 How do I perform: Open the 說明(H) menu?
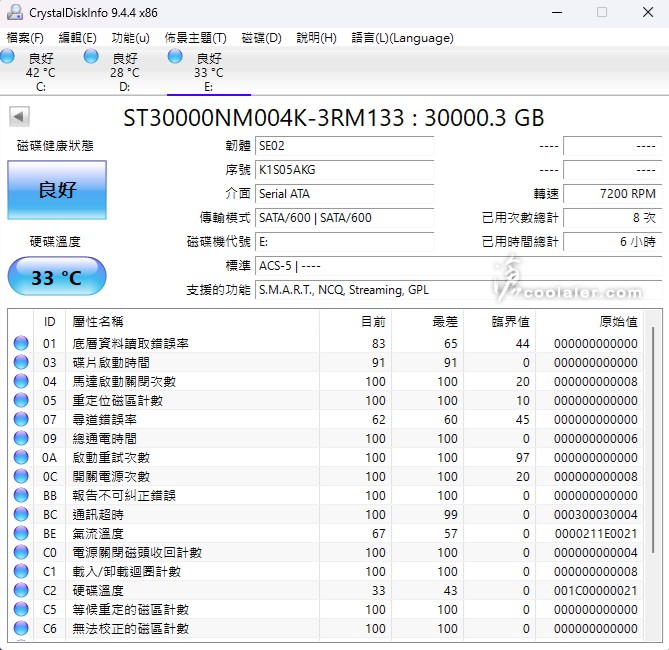click(317, 38)
